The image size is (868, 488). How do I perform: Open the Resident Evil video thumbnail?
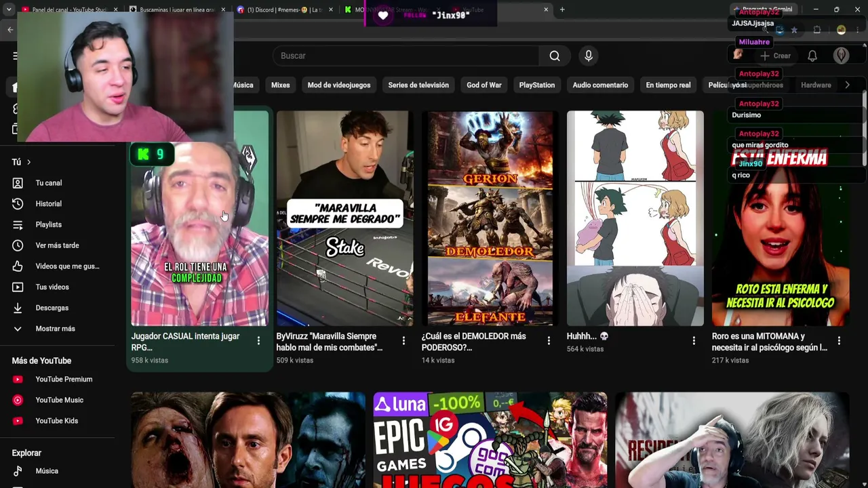[732, 440]
